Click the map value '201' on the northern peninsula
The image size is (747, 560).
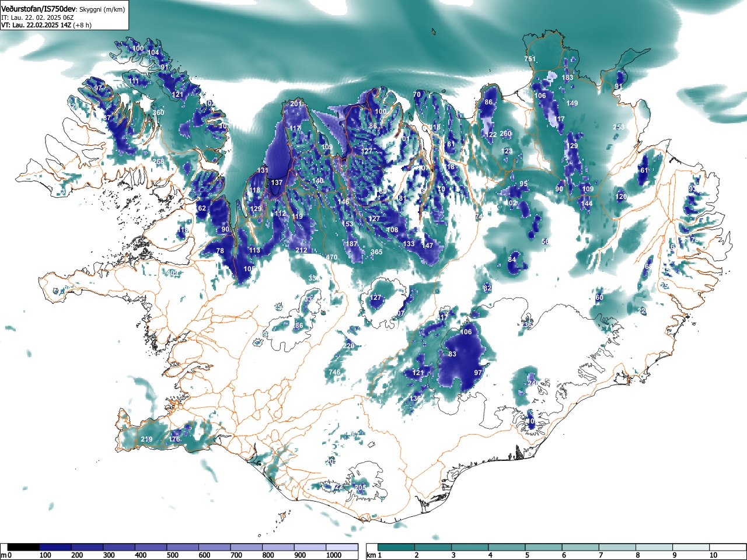point(296,104)
